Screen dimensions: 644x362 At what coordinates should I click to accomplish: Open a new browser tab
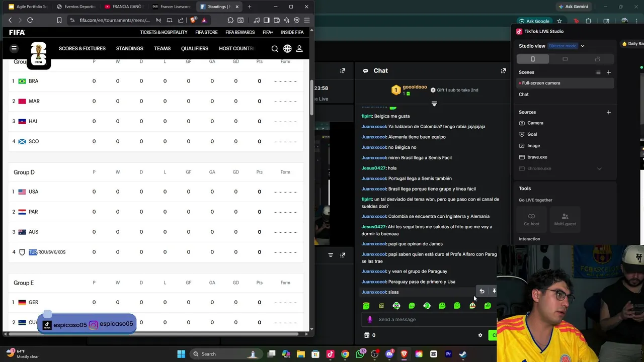[x=250, y=7]
